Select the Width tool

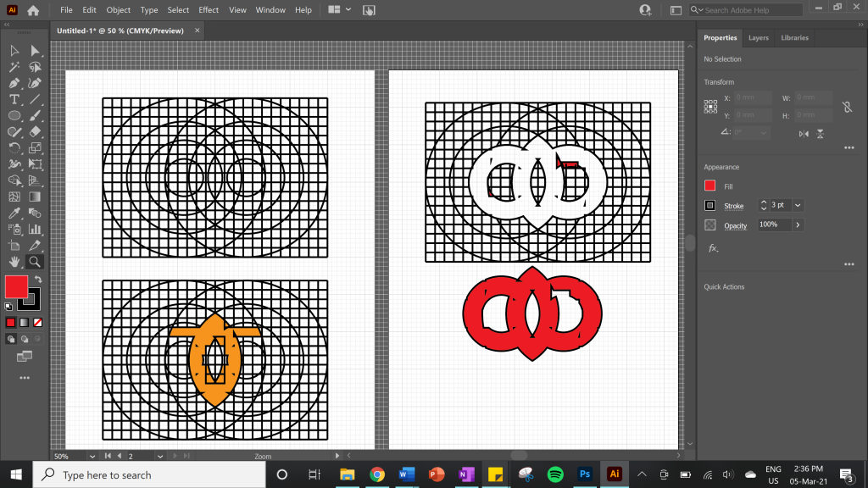point(14,164)
